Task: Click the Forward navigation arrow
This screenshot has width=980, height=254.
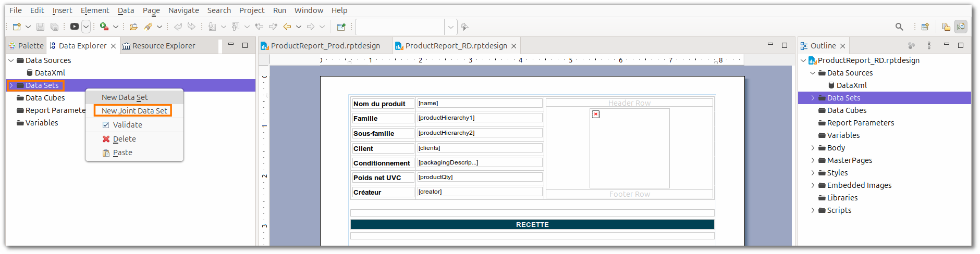Action: [311, 27]
